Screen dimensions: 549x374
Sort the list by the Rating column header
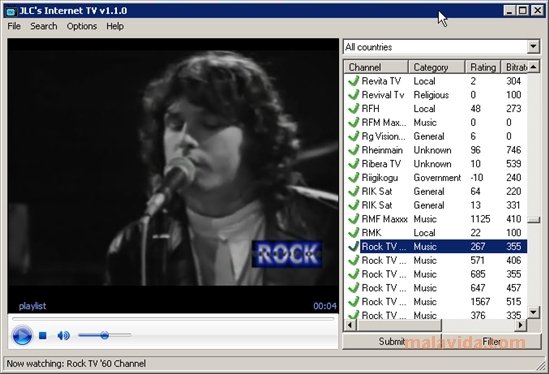483,67
